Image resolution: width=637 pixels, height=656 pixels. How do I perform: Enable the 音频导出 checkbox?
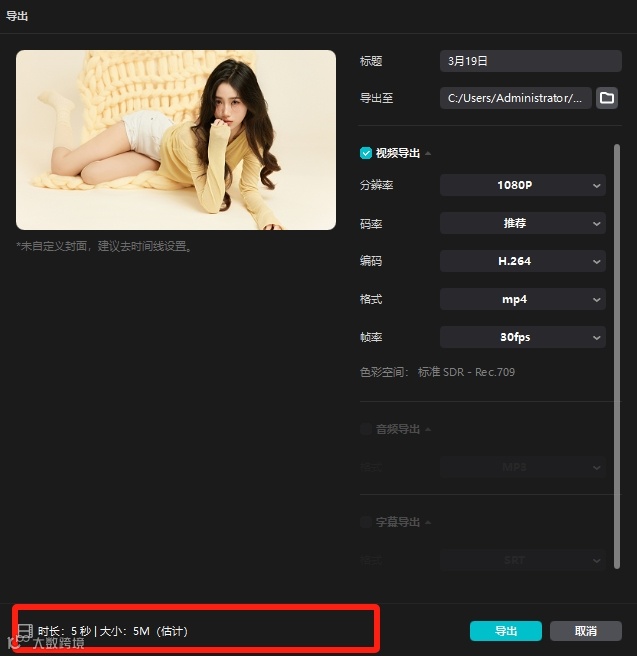(x=366, y=429)
